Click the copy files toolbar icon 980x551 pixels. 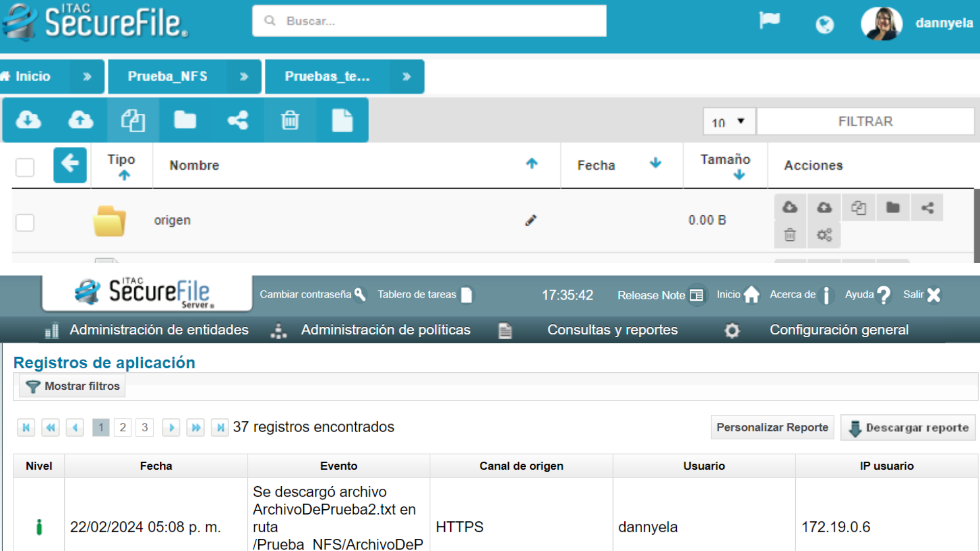tap(133, 120)
